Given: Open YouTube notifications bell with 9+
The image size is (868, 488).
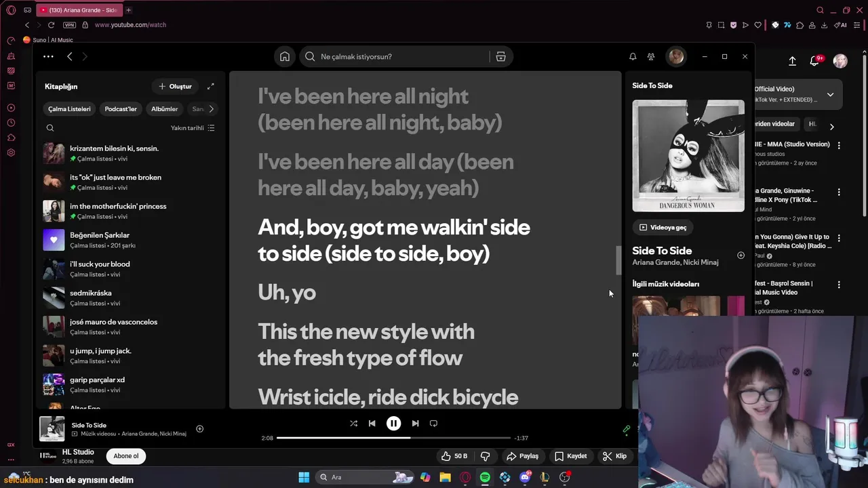Looking at the screenshot, I should pyautogui.click(x=816, y=61).
